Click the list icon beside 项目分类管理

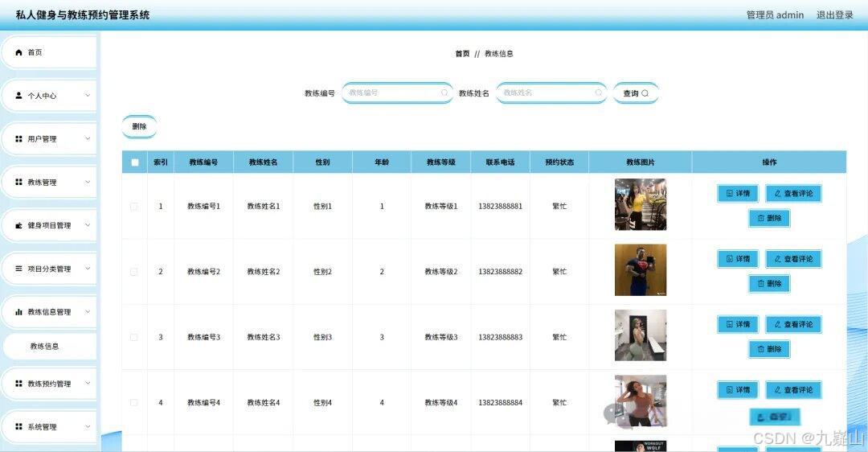coord(18,269)
